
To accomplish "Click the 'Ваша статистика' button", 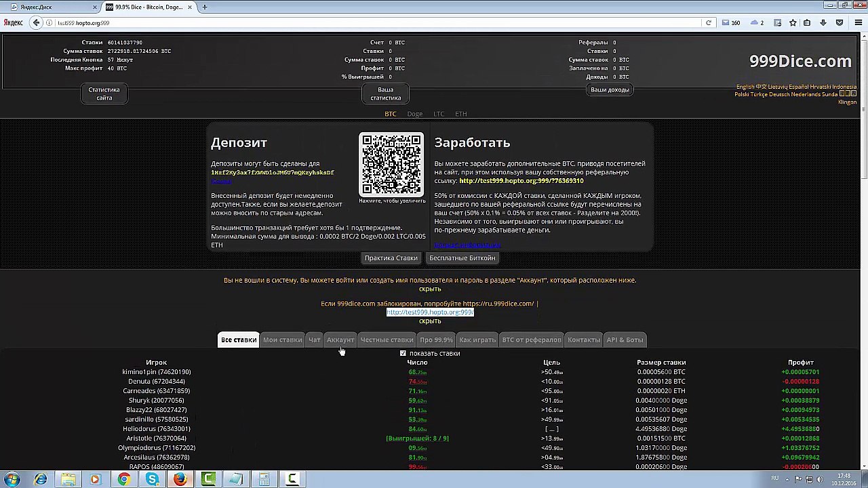I will tap(385, 94).
